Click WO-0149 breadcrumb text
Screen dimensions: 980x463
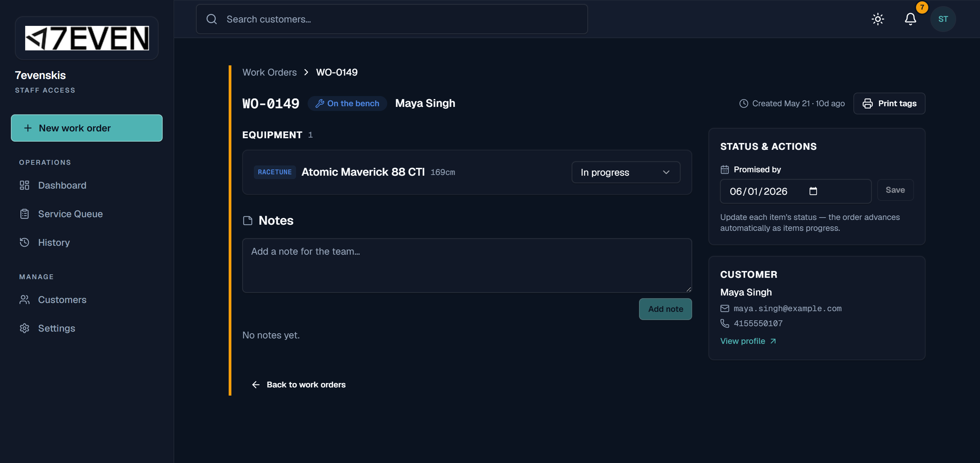tap(337, 72)
